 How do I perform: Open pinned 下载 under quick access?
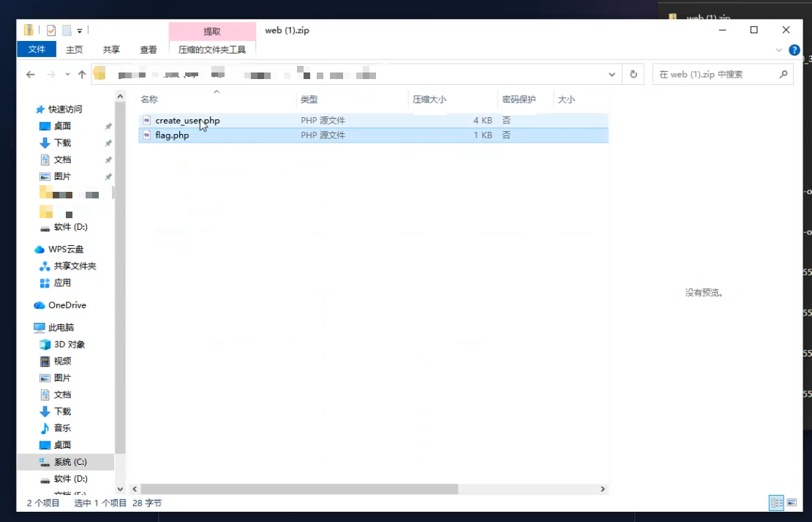coord(62,143)
